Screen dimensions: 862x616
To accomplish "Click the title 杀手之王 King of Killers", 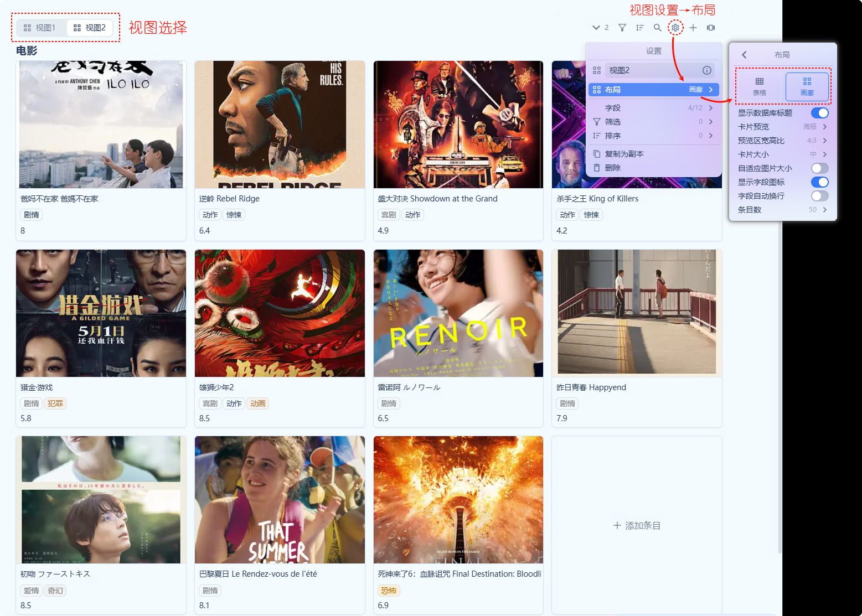I will pos(597,199).
